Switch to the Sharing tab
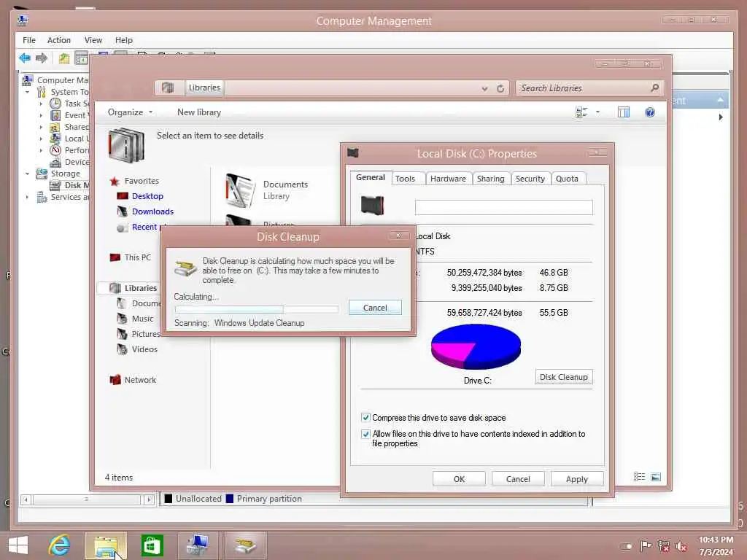This screenshot has width=747, height=560. (x=491, y=179)
